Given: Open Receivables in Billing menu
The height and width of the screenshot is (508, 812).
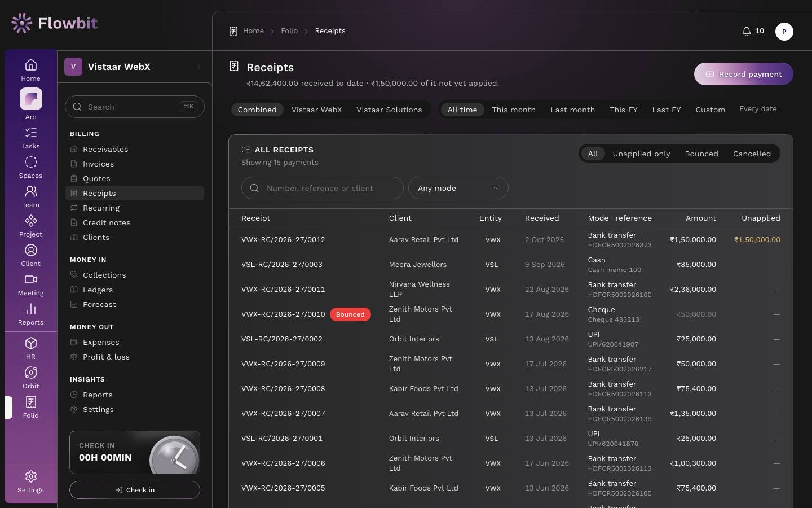Looking at the screenshot, I should coord(135,149).
